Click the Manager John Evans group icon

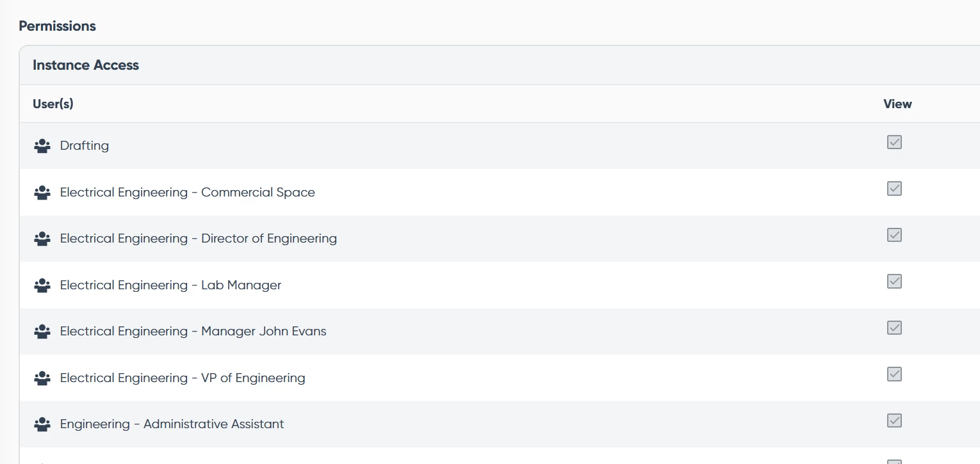click(42, 332)
